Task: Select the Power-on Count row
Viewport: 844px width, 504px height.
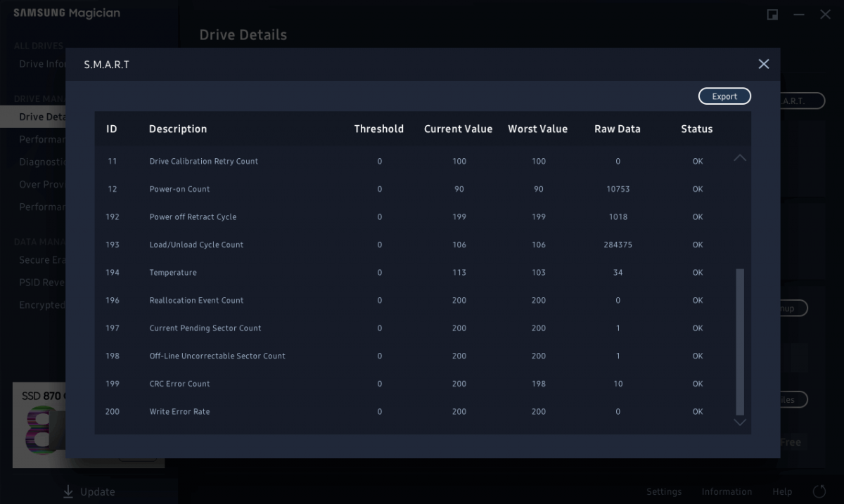Action: (414, 189)
